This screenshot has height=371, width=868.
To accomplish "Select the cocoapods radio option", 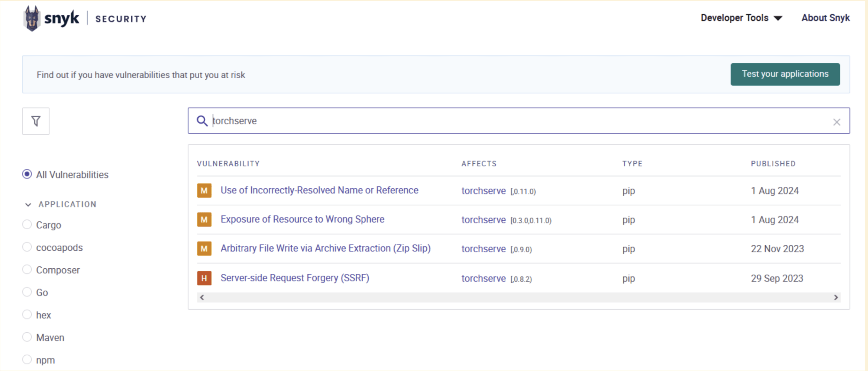I will [x=27, y=247].
